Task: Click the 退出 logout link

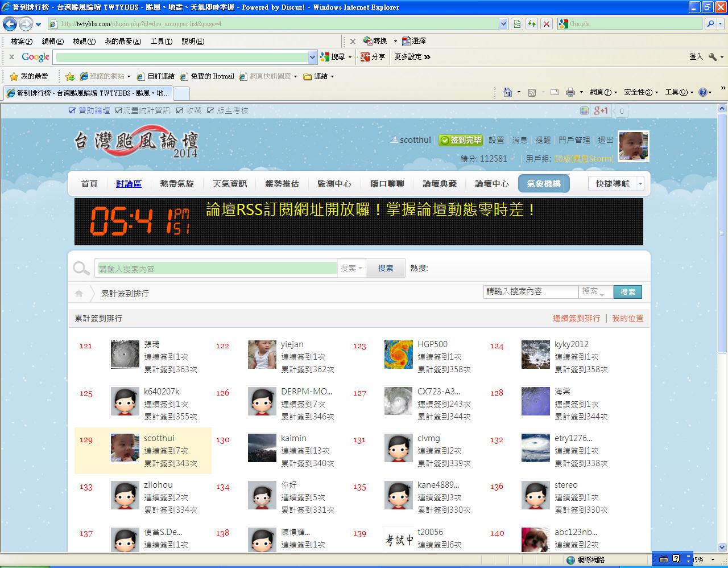Action: (x=606, y=140)
